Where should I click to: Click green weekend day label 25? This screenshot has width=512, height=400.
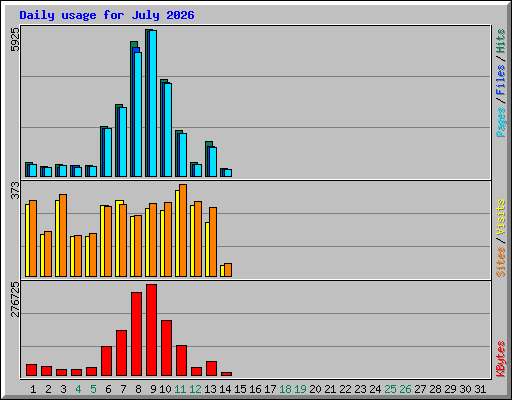coord(390,389)
